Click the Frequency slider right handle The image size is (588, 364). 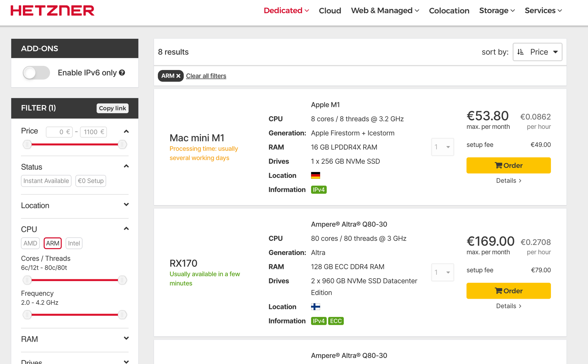122,315
